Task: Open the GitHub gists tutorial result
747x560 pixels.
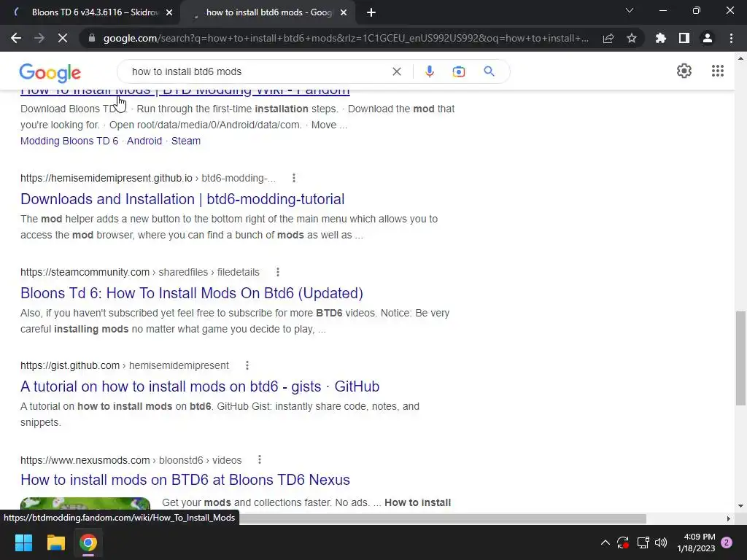Action: click(200, 386)
